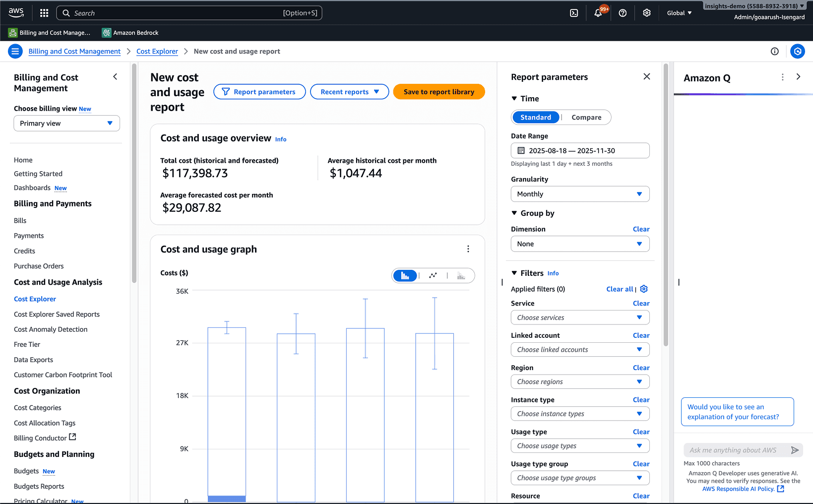Select the Compare time mode
Screen dimensions: 813x504
pyautogui.click(x=586, y=118)
